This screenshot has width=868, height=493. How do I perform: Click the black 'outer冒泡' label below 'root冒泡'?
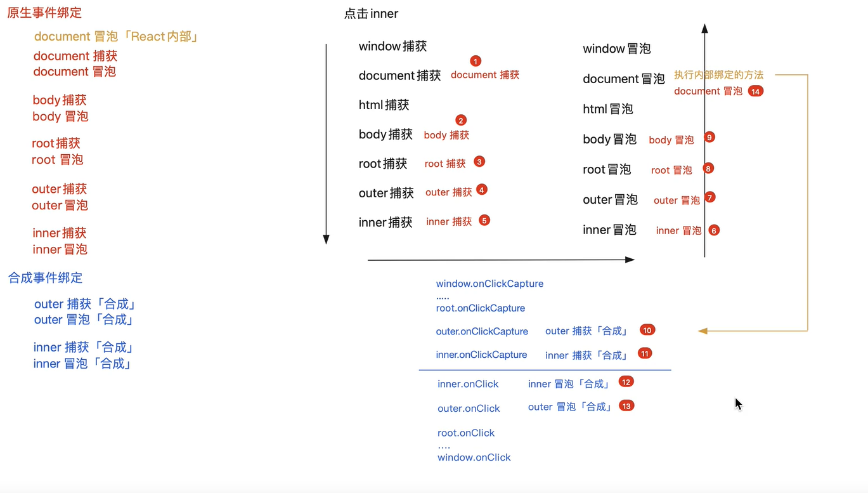[611, 200]
